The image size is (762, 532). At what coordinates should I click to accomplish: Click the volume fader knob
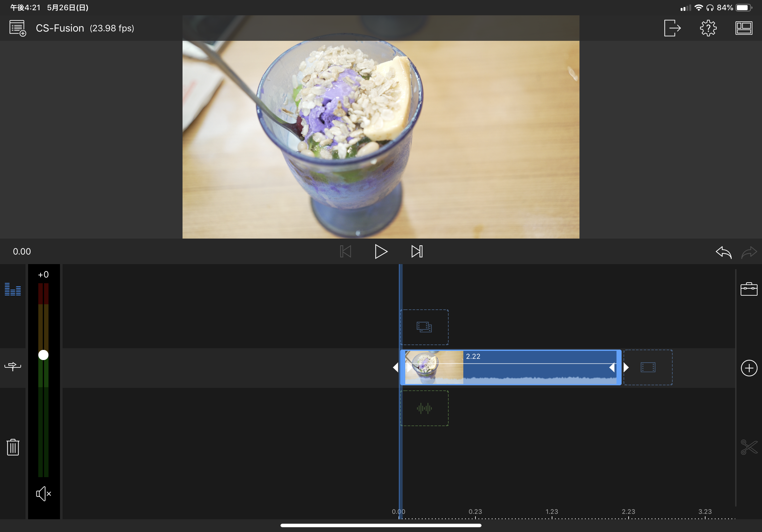coord(43,355)
